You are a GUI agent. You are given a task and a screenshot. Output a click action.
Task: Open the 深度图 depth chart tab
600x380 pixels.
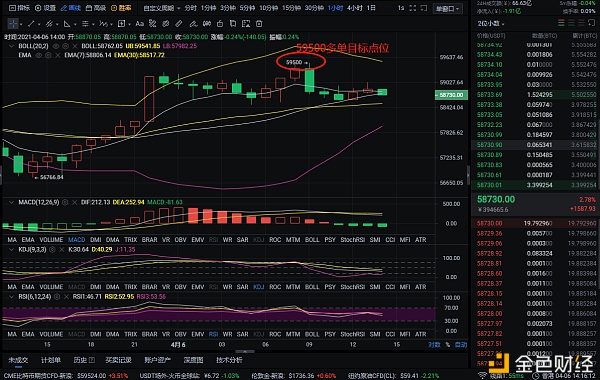[x=193, y=360]
